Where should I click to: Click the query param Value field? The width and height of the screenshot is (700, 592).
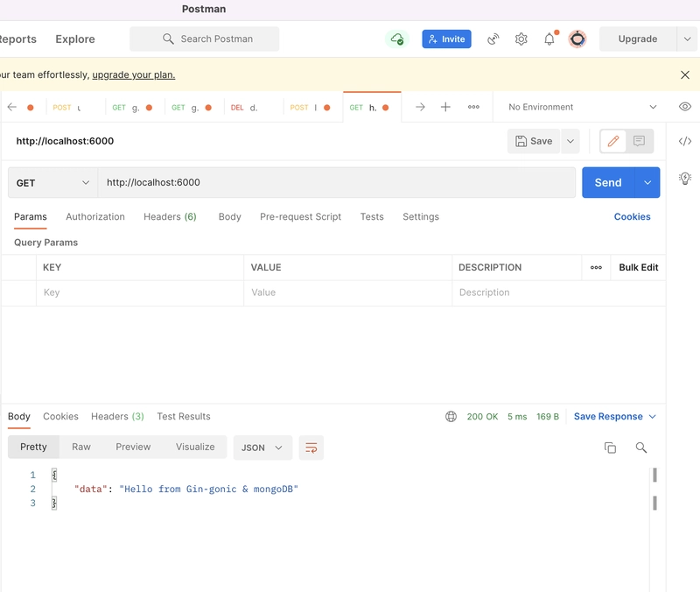(x=347, y=292)
